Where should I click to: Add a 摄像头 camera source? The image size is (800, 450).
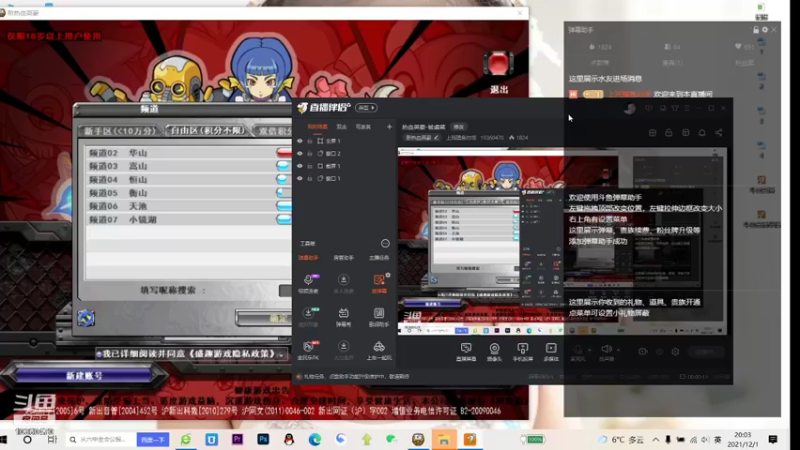[x=494, y=352]
